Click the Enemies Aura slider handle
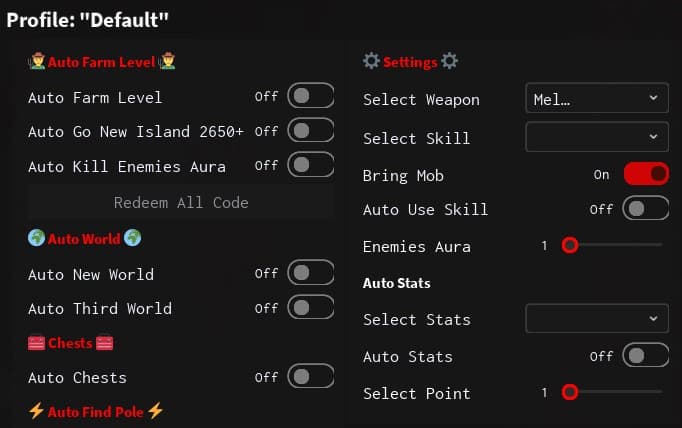682x428 pixels. tap(569, 245)
